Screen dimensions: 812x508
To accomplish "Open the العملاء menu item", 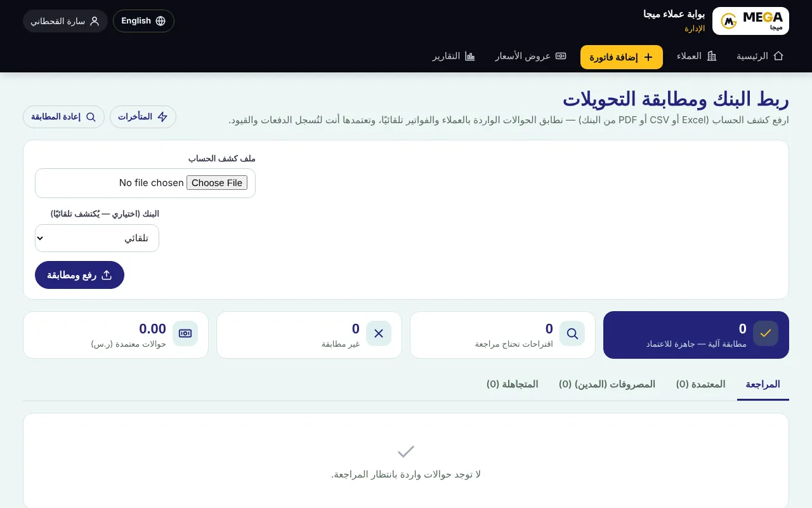I will [697, 56].
